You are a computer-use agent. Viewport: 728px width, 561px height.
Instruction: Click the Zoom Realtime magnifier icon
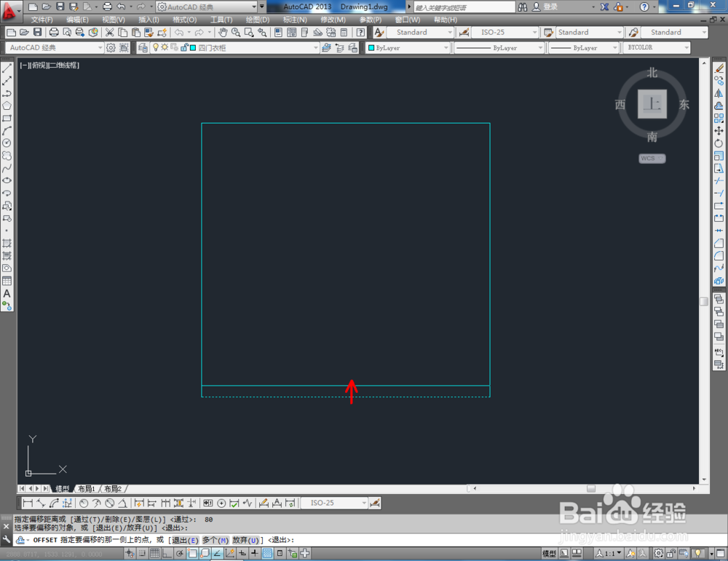[236, 33]
